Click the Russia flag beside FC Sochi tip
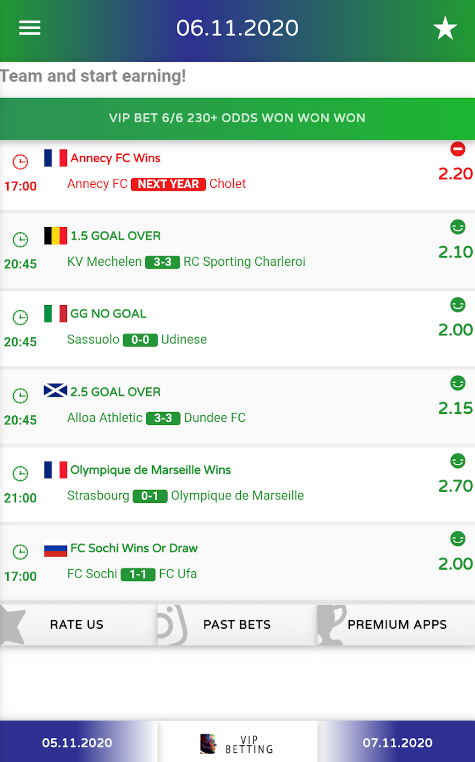Screen dimensions: 475x762 click(x=55, y=549)
